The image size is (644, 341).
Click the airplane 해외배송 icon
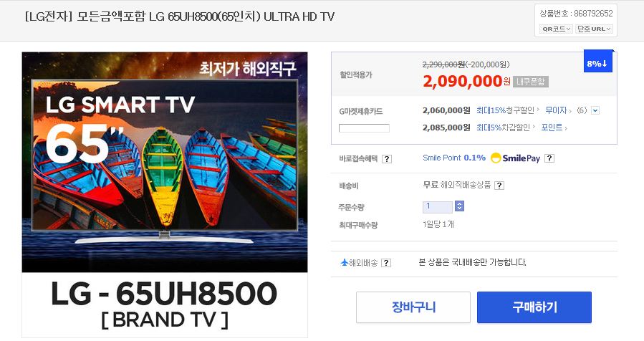tap(344, 262)
